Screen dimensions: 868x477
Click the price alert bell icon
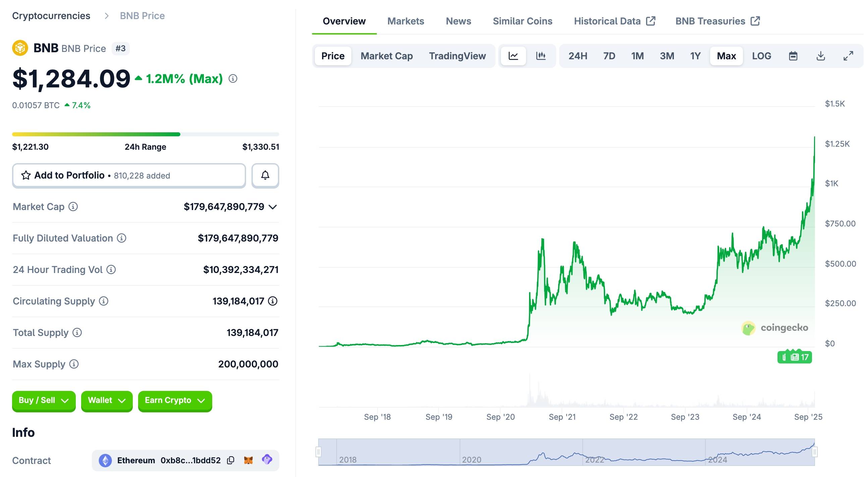(265, 176)
